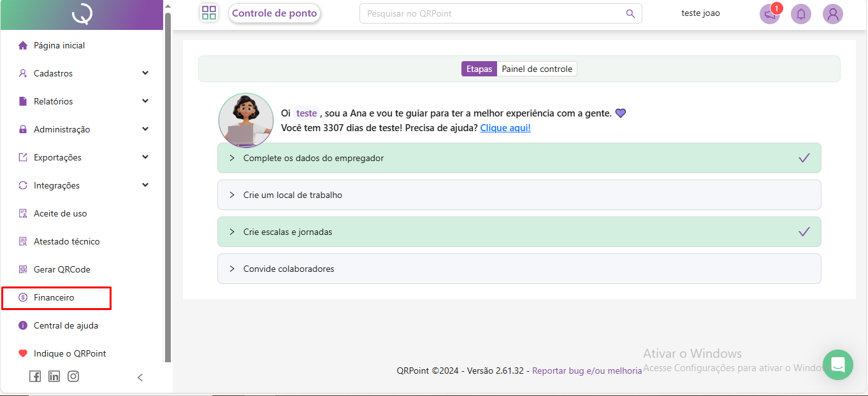Open the notifications bell icon

click(801, 14)
